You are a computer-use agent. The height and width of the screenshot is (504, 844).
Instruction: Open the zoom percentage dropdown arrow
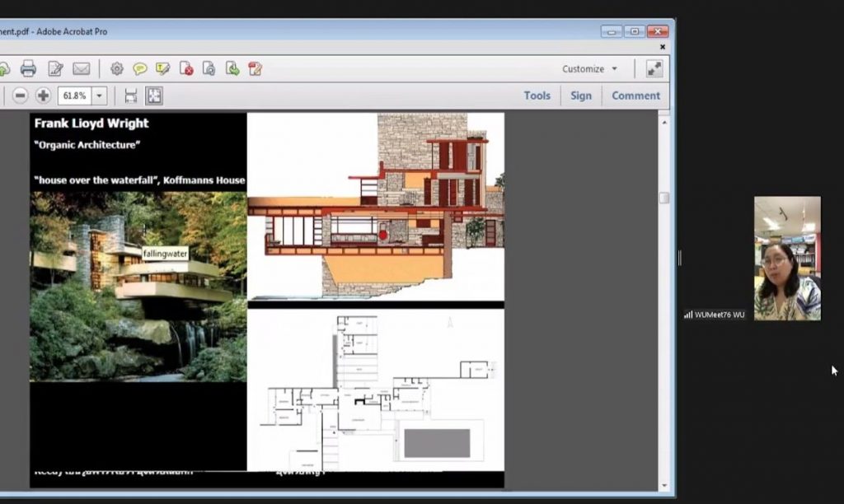100,96
